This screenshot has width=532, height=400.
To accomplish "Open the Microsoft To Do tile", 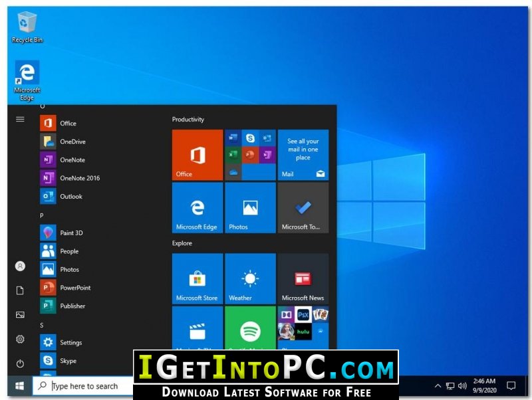I will coord(303,208).
